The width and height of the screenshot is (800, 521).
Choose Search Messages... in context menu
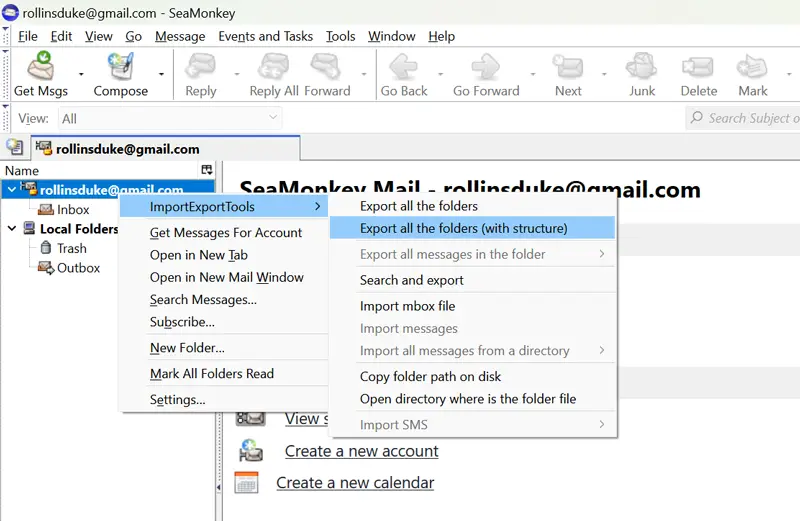[x=224, y=300]
